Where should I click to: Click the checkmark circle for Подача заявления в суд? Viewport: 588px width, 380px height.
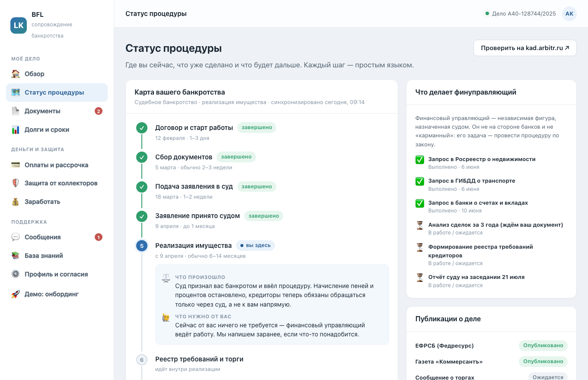[x=142, y=187]
